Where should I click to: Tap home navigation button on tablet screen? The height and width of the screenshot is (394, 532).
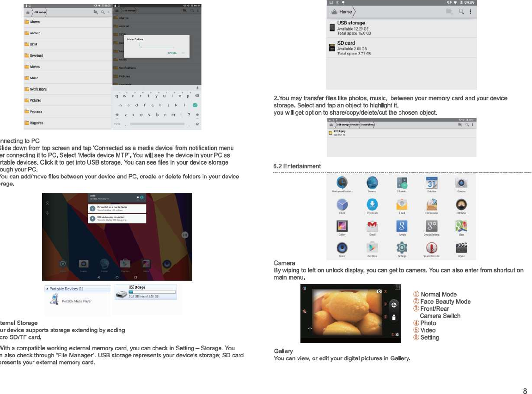[x=117, y=277]
